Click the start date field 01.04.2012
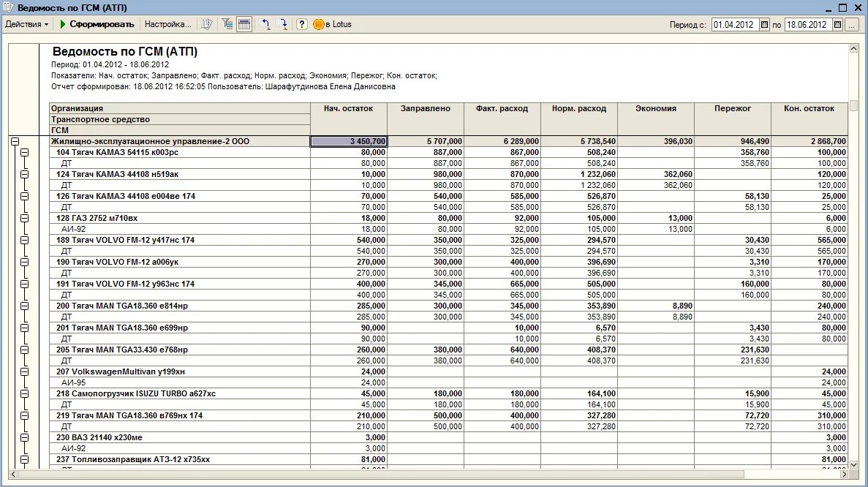This screenshot has width=868, height=487. click(x=735, y=24)
